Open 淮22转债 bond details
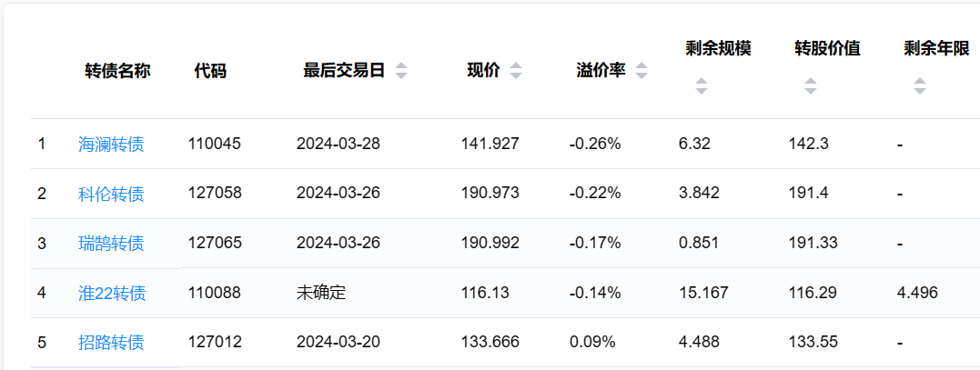Screen dimensions: 980x370 [x=112, y=293]
